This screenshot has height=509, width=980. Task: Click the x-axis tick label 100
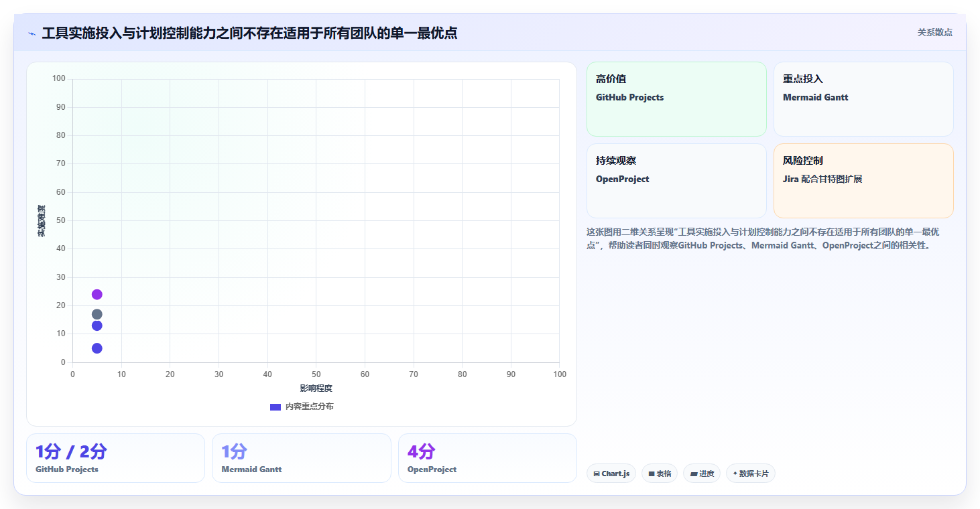(560, 374)
